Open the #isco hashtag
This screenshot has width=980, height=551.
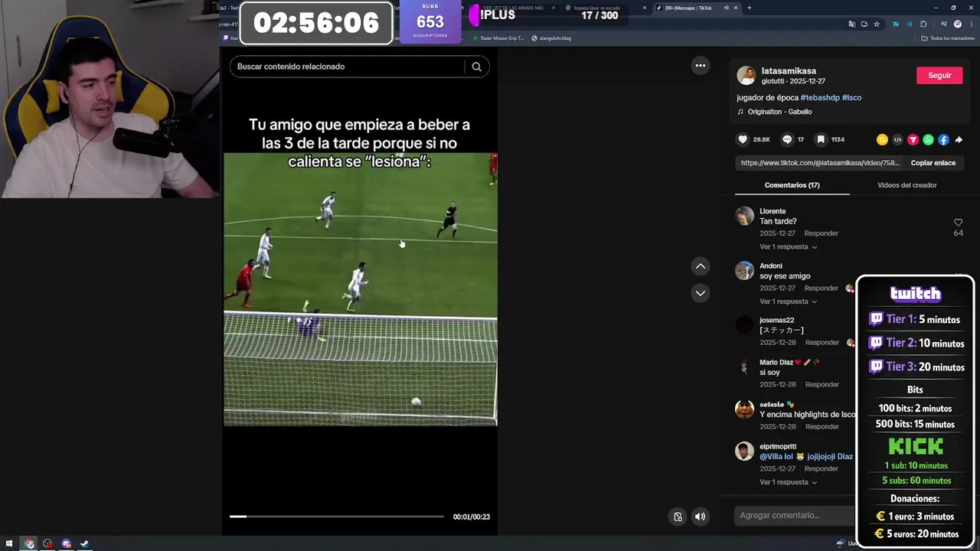pos(851,98)
